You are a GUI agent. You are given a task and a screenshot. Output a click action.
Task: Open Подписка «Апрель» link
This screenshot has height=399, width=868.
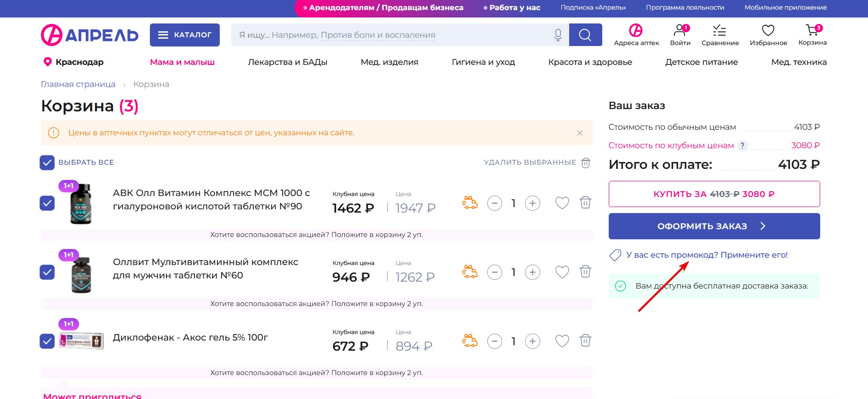point(593,8)
